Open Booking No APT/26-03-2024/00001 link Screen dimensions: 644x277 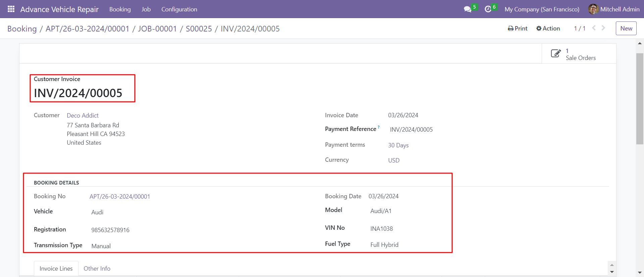point(120,197)
